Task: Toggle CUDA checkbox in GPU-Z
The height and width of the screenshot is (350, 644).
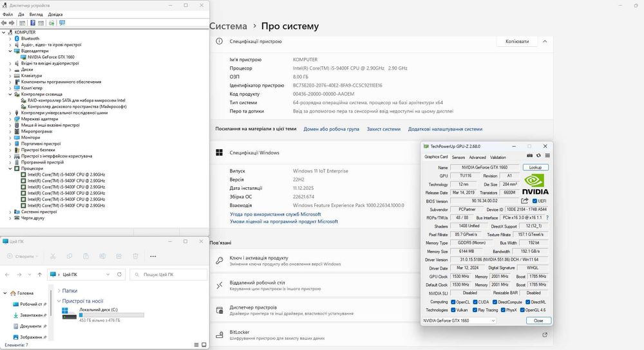Action: point(475,302)
